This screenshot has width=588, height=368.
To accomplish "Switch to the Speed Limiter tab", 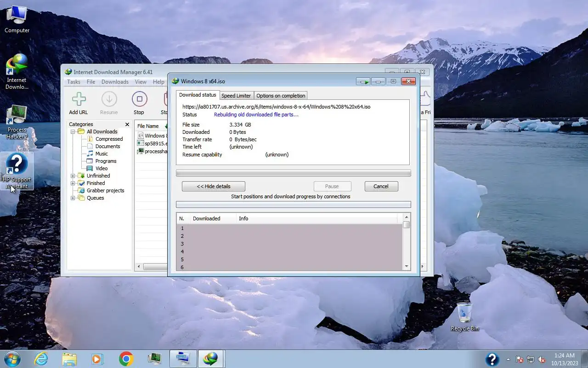I will [x=236, y=96].
